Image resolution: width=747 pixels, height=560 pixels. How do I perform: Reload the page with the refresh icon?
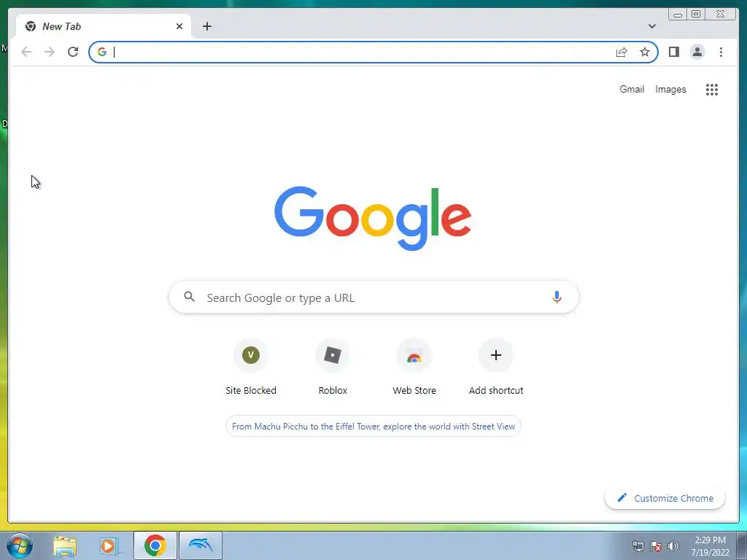coord(73,52)
